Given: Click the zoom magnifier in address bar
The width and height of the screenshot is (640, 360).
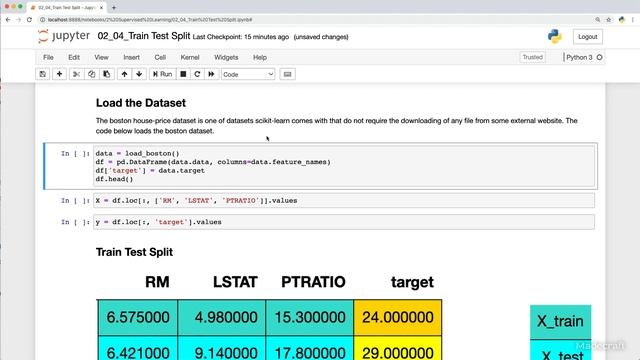Looking at the screenshot, I should coord(598,20).
